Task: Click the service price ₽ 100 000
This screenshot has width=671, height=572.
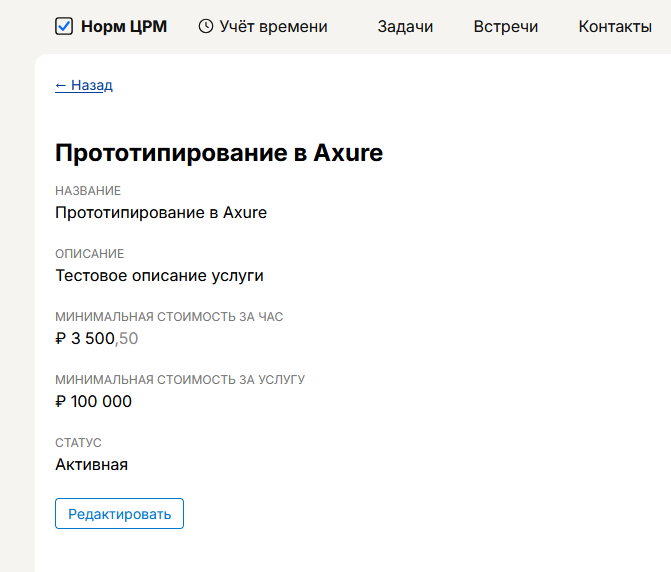Action: 93,402
